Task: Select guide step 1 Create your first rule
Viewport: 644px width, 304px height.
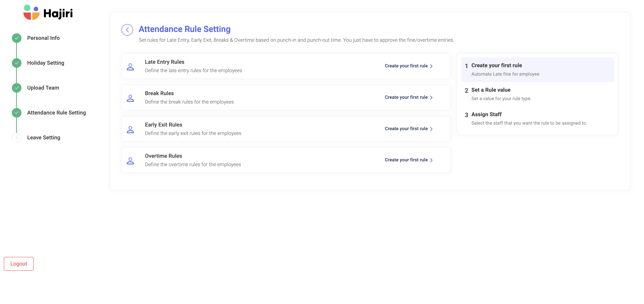Action: point(537,70)
